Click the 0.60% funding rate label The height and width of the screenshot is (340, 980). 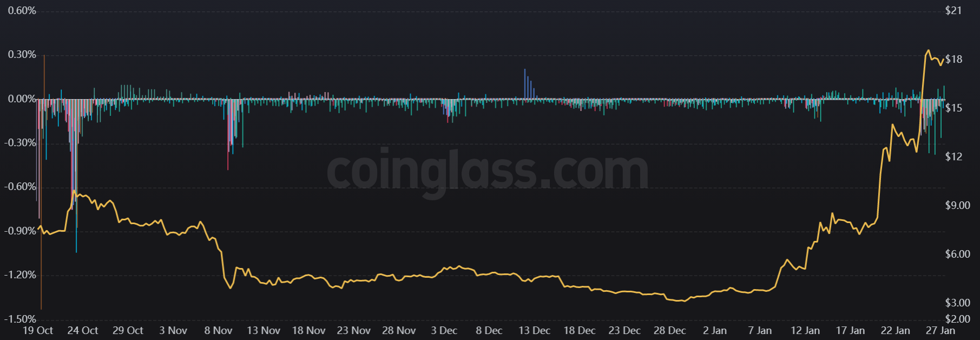(x=22, y=11)
